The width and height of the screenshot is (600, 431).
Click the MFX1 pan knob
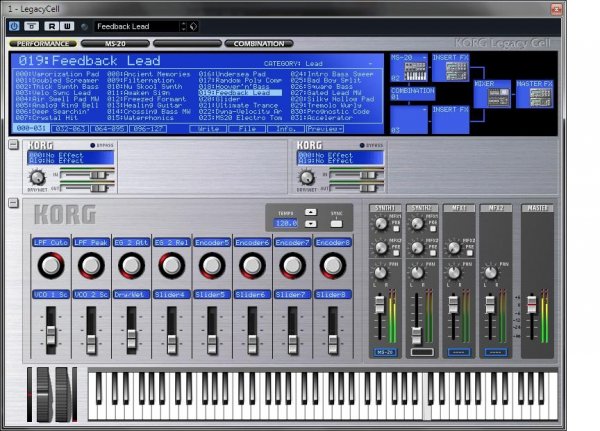[x=454, y=273]
